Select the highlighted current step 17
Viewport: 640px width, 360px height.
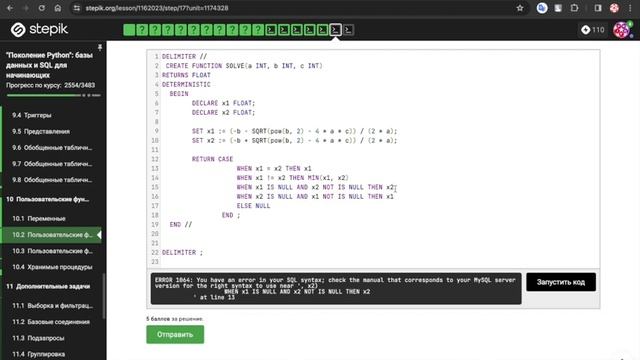tap(336, 30)
